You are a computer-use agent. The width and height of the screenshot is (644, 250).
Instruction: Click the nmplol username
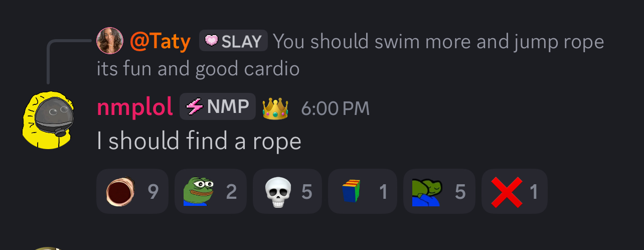pos(134,107)
